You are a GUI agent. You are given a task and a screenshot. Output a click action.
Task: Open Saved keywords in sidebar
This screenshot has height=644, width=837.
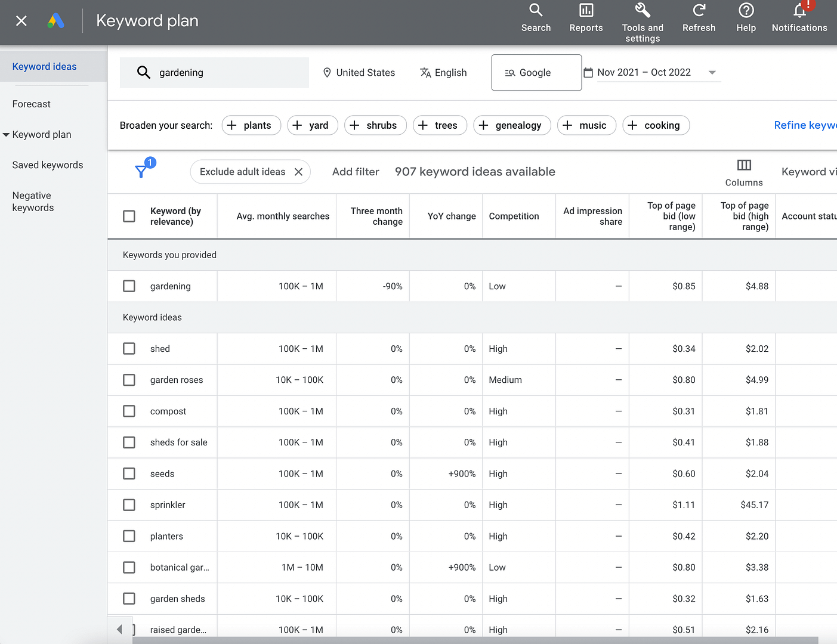click(x=48, y=165)
